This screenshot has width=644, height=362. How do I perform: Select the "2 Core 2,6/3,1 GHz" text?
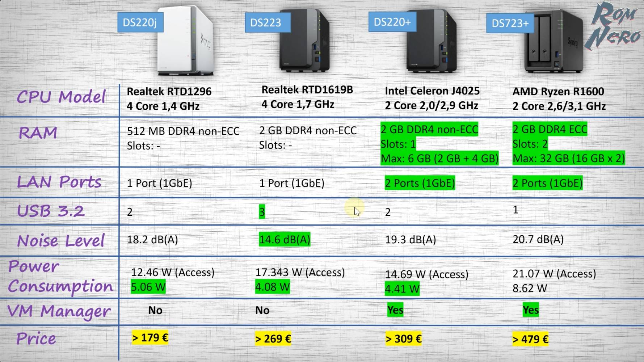559,106
